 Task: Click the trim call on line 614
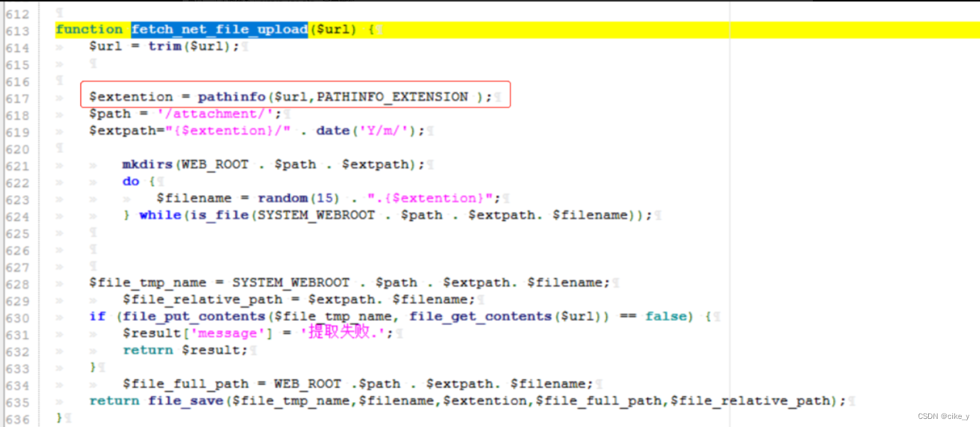tap(165, 47)
